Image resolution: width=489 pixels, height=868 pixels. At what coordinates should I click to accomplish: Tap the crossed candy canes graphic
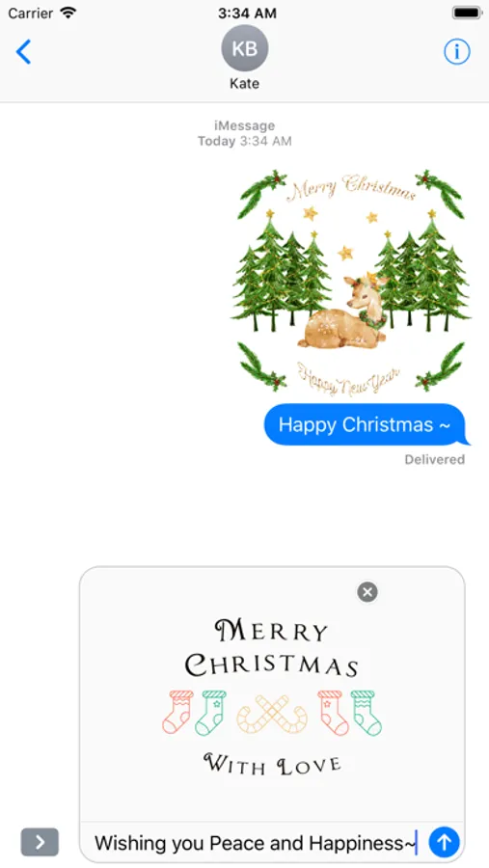[x=271, y=714]
